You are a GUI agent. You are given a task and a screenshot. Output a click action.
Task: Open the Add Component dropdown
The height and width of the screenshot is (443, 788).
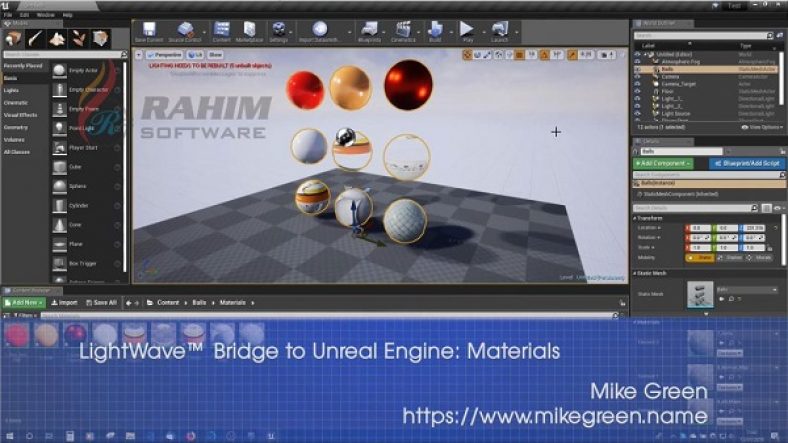point(663,163)
